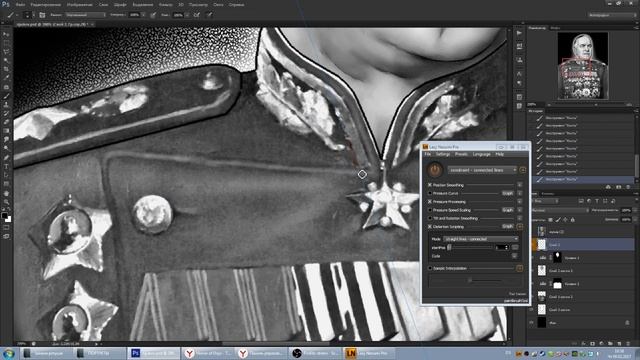Toggle pen pressure for opacity icon
640x360 pixels.
click(x=153, y=15)
